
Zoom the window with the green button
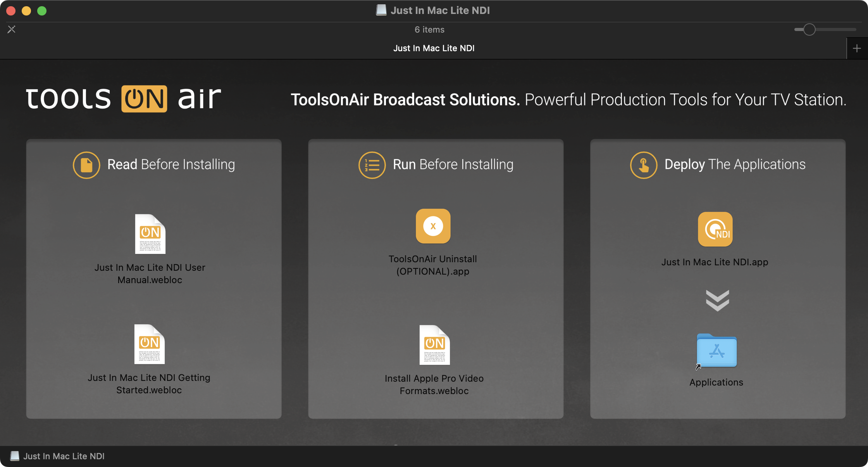click(42, 10)
